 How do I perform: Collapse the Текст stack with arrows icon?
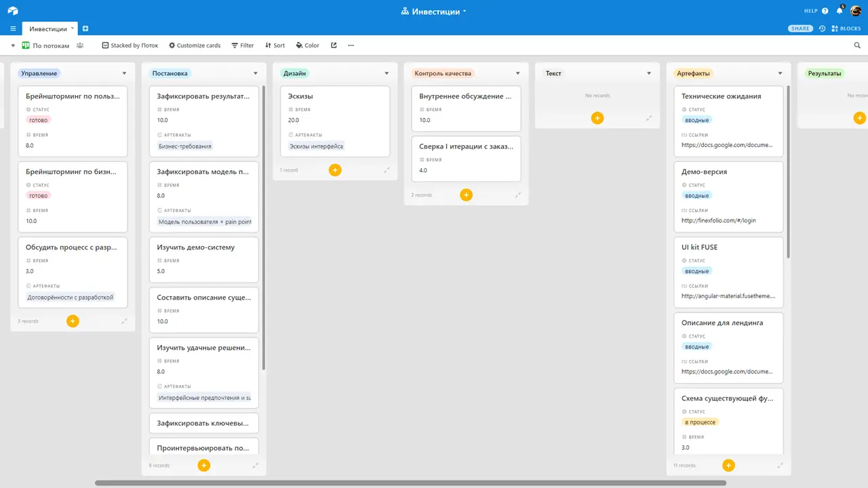tap(649, 118)
